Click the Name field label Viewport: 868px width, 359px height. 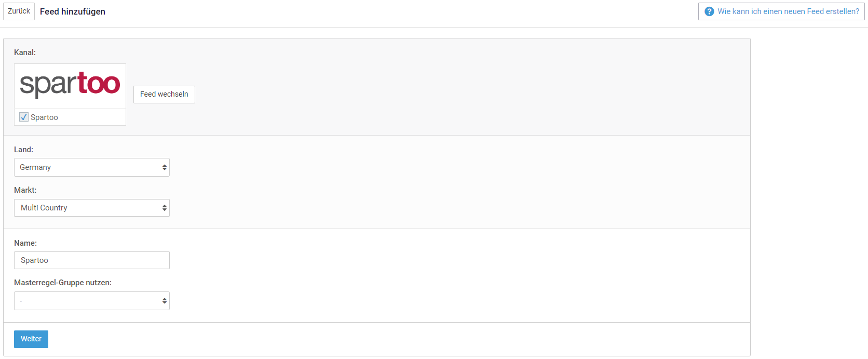(25, 243)
